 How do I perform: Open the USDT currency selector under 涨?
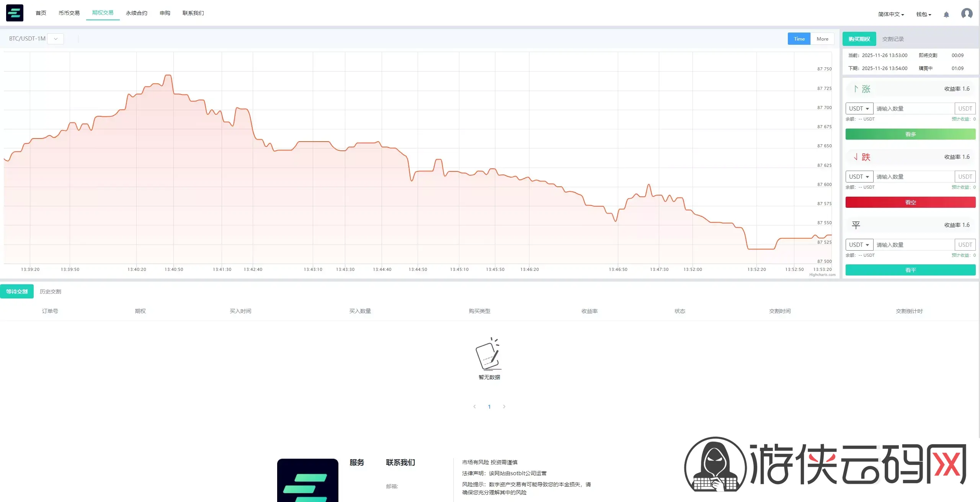point(859,109)
